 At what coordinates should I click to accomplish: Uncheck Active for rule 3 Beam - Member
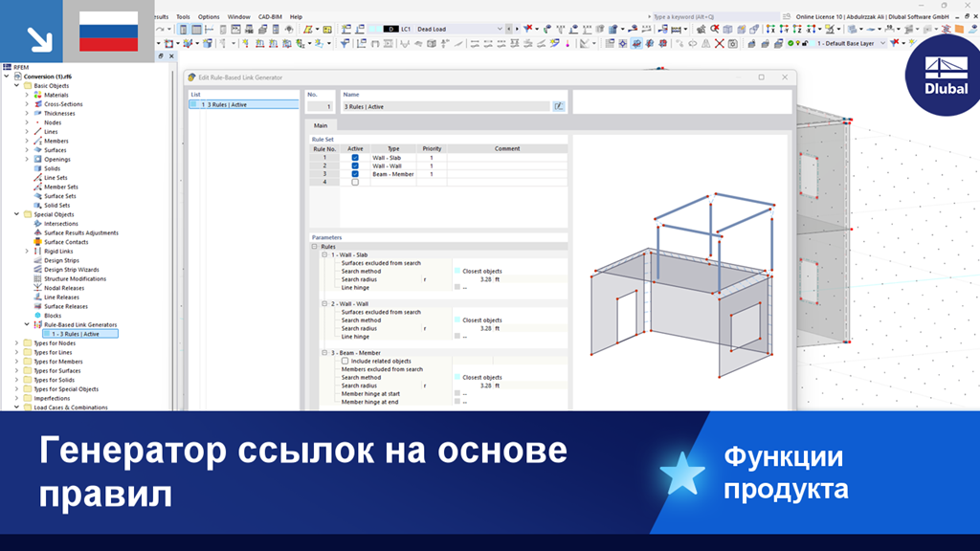(355, 174)
